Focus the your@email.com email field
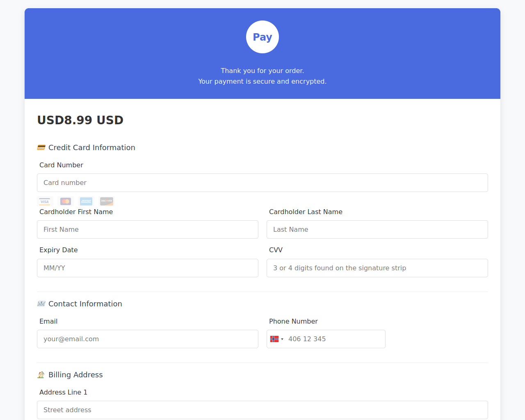Image resolution: width=525 pixels, height=420 pixels. pyautogui.click(x=148, y=339)
